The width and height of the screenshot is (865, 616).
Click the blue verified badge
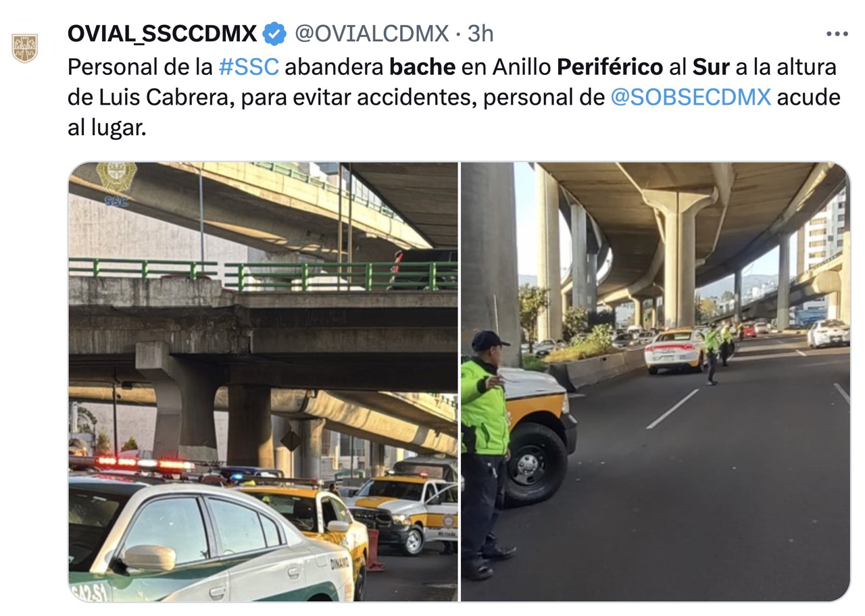274,33
